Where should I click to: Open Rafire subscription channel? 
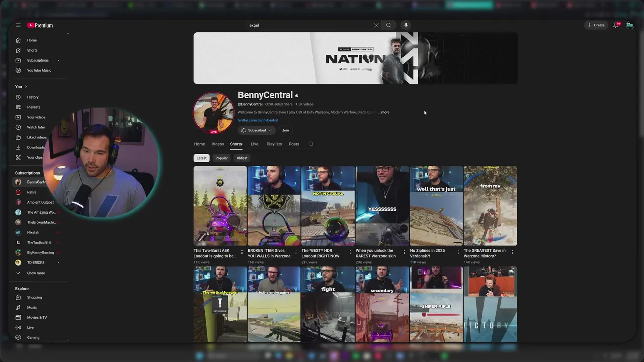point(32,192)
